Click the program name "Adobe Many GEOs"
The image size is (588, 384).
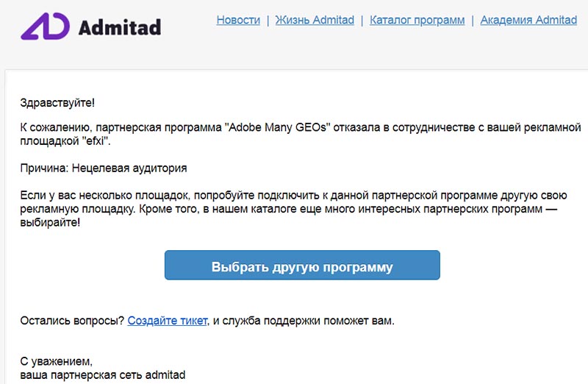[x=277, y=127]
